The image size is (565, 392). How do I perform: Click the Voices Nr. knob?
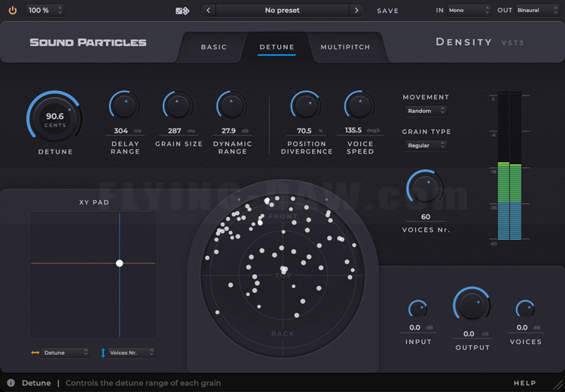pyautogui.click(x=425, y=187)
